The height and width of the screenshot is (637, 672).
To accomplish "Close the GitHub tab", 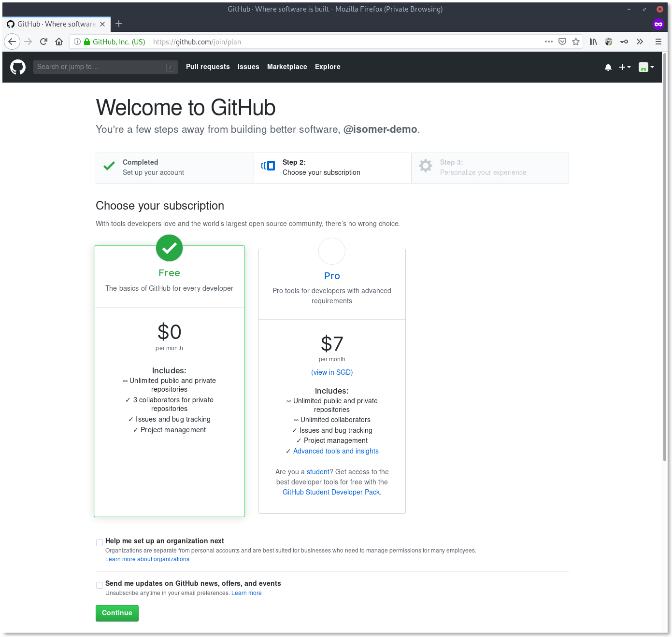I will [x=102, y=24].
